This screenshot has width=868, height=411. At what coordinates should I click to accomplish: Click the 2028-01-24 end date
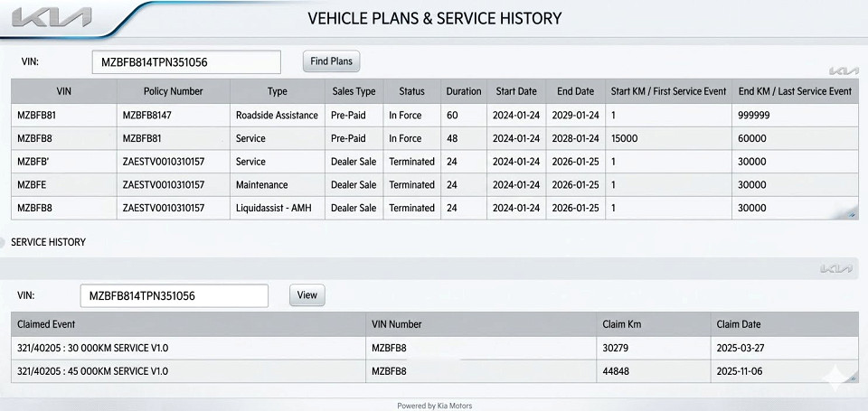tap(575, 138)
